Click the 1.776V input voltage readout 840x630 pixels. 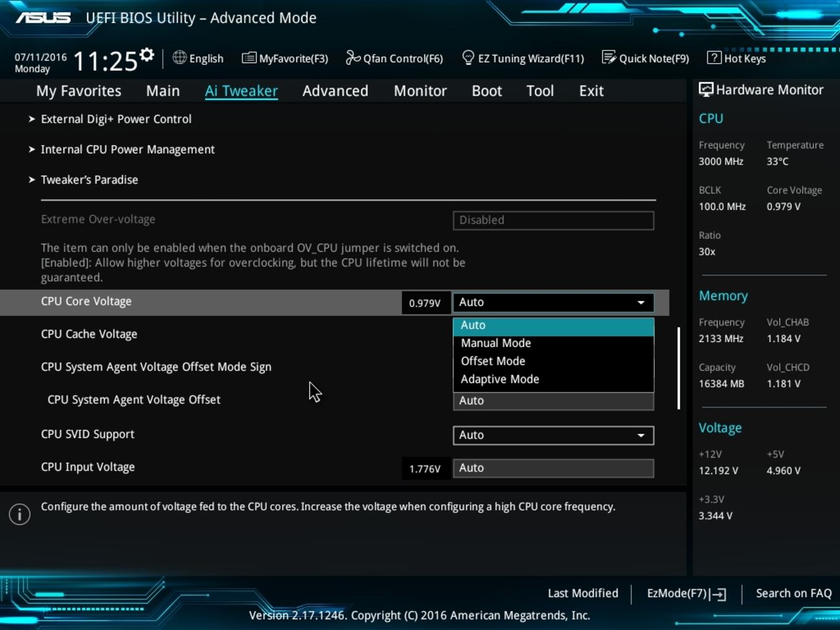pos(426,469)
